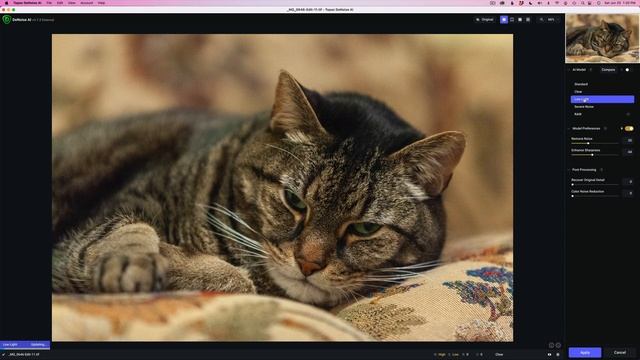
Task: Open the Help menu
Action: pyautogui.click(x=101, y=3)
